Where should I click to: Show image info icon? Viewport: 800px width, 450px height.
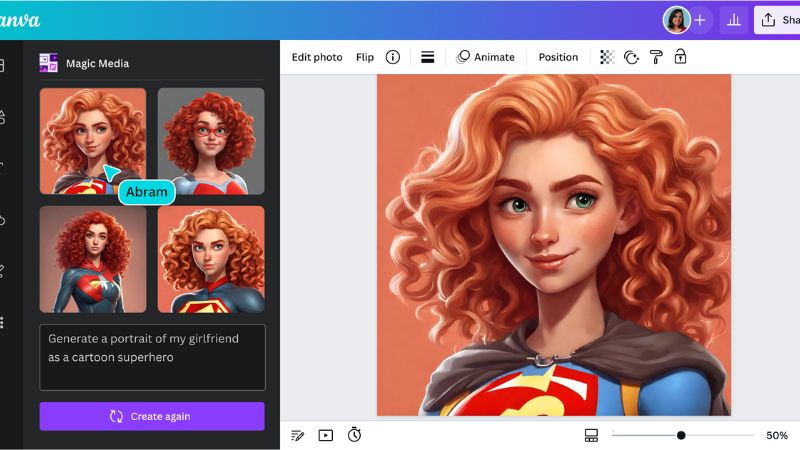393,57
